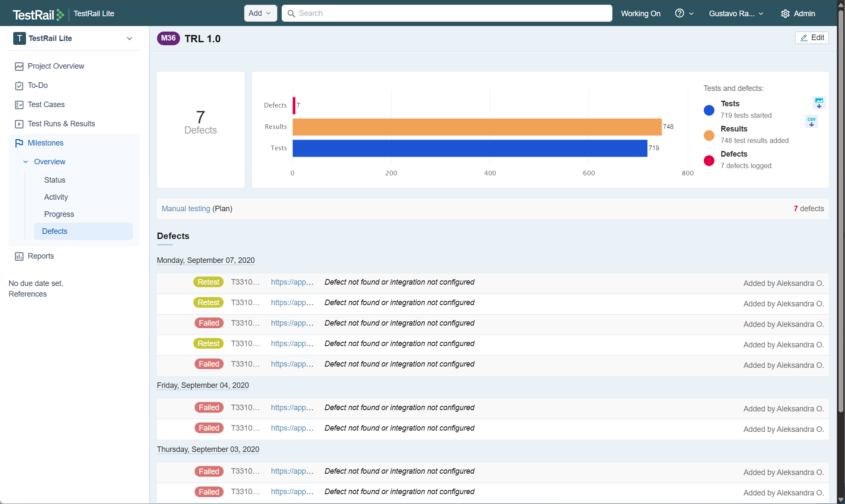Click the Test Runs & Results play icon
The height and width of the screenshot is (504, 845).
coord(19,124)
